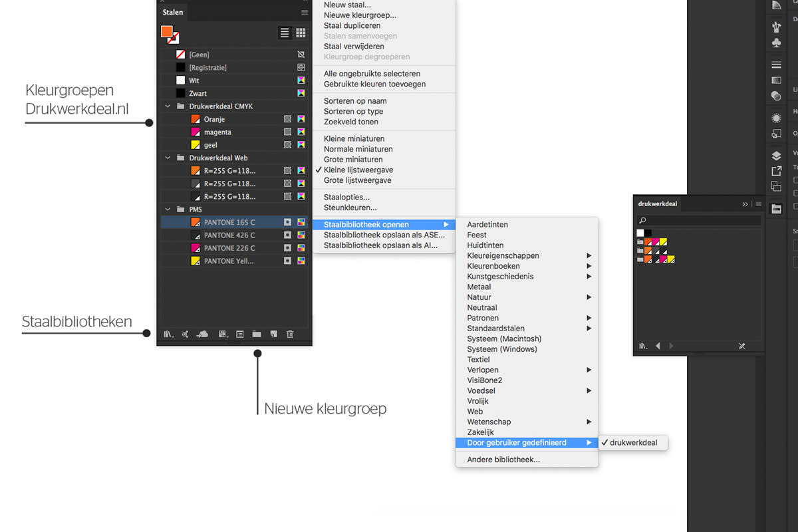Image resolution: width=798 pixels, height=532 pixels.
Task: Open the Door gebruiker gedefinieerd submenu
Action: point(527,443)
